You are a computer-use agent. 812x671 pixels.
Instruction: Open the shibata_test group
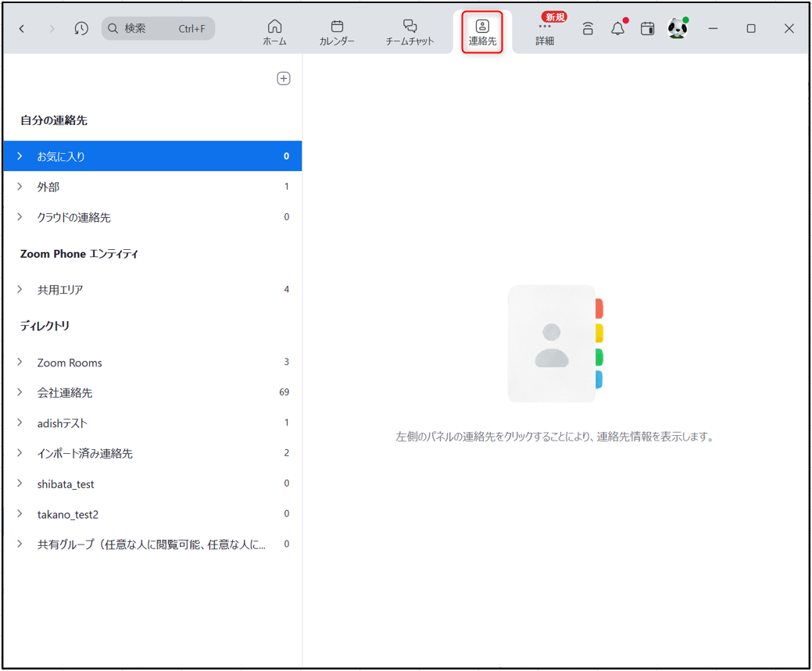(66, 484)
